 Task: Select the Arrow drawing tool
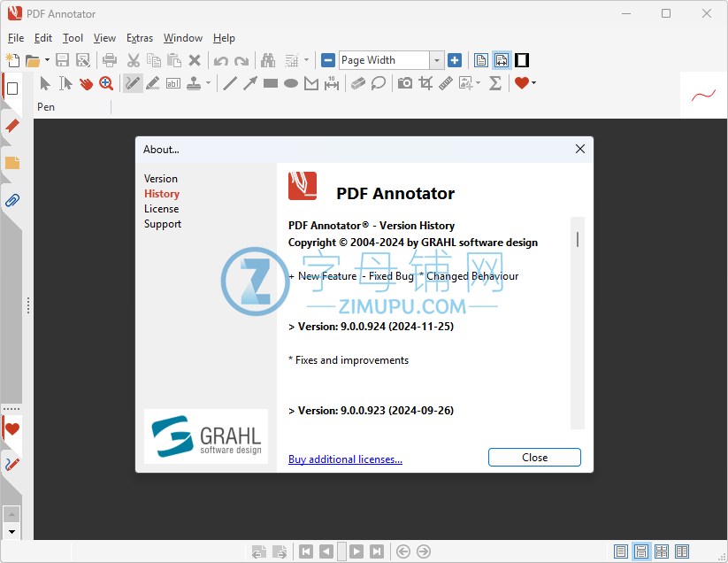tap(250, 83)
